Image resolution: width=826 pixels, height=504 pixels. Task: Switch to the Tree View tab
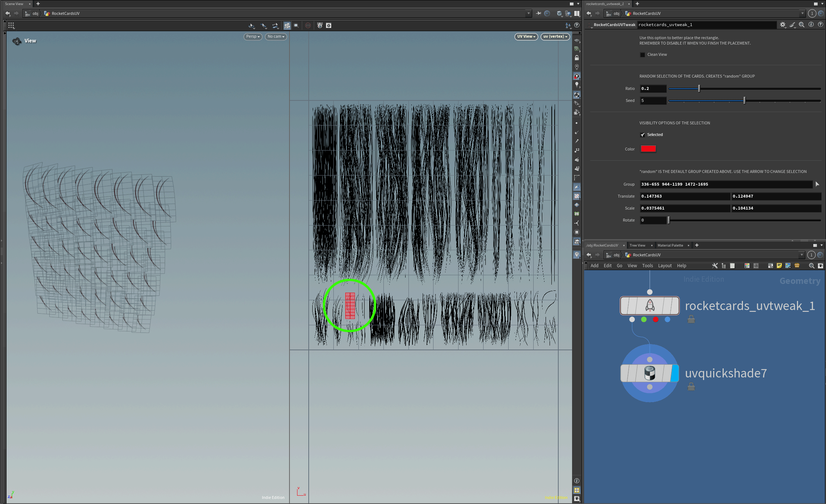(637, 245)
